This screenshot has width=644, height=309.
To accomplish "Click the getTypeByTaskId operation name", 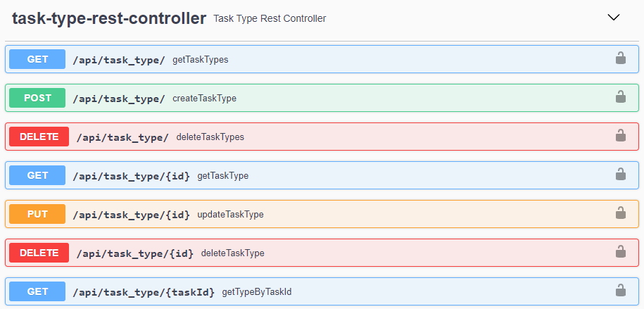I will coord(257,291).
